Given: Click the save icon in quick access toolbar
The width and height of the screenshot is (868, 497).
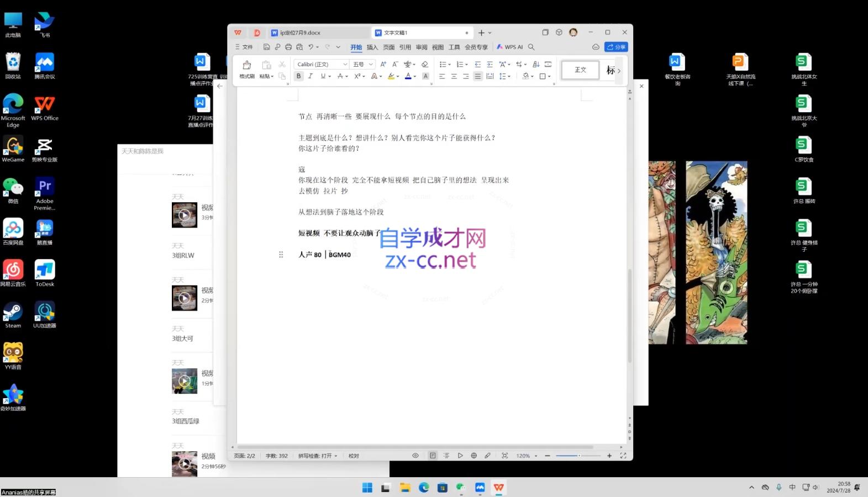Looking at the screenshot, I should coord(266,47).
